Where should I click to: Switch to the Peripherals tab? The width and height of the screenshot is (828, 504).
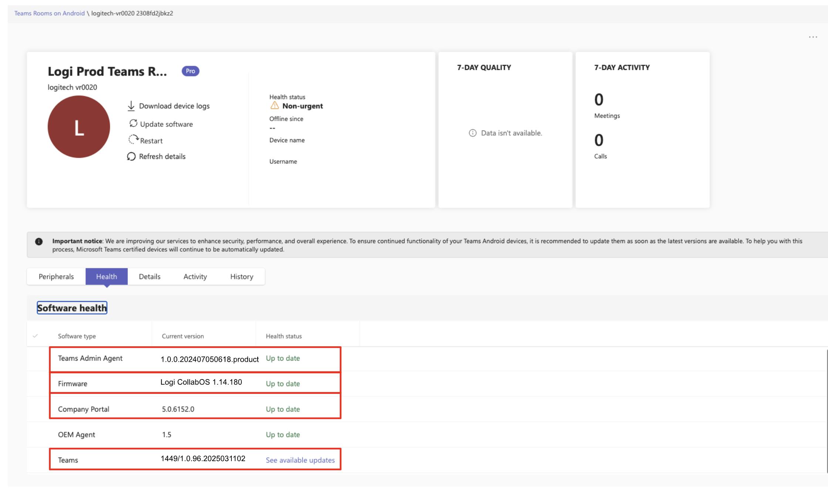point(56,276)
